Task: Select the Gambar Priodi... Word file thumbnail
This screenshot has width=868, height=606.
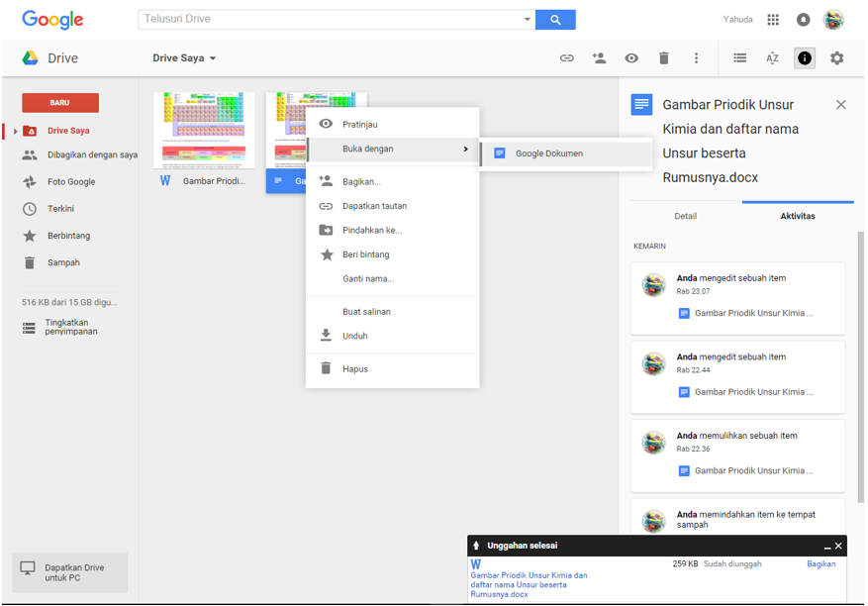Action: (x=204, y=131)
